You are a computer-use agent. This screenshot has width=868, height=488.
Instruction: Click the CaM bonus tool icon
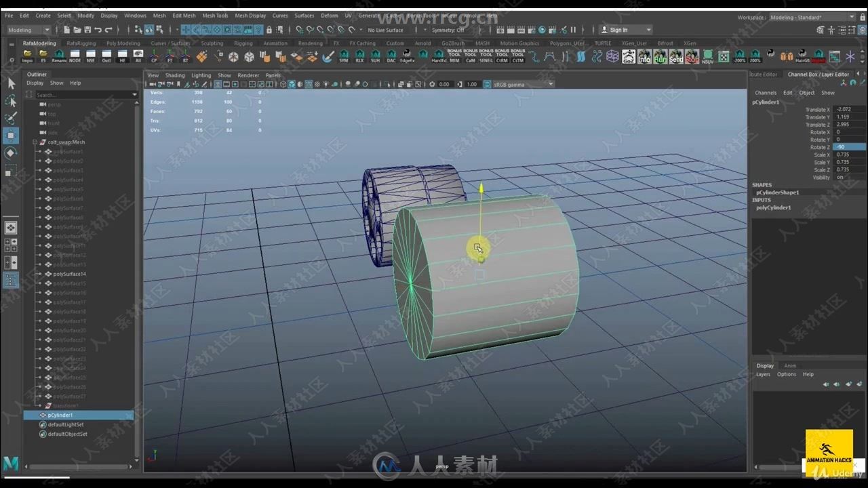coord(471,56)
